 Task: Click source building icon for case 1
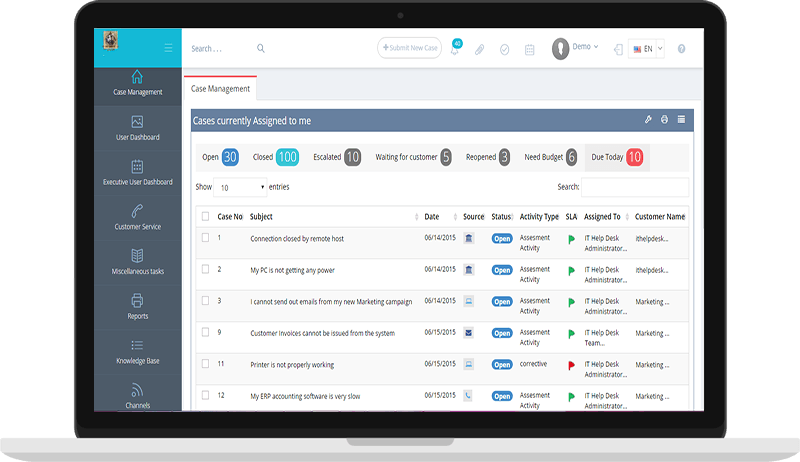(468, 238)
